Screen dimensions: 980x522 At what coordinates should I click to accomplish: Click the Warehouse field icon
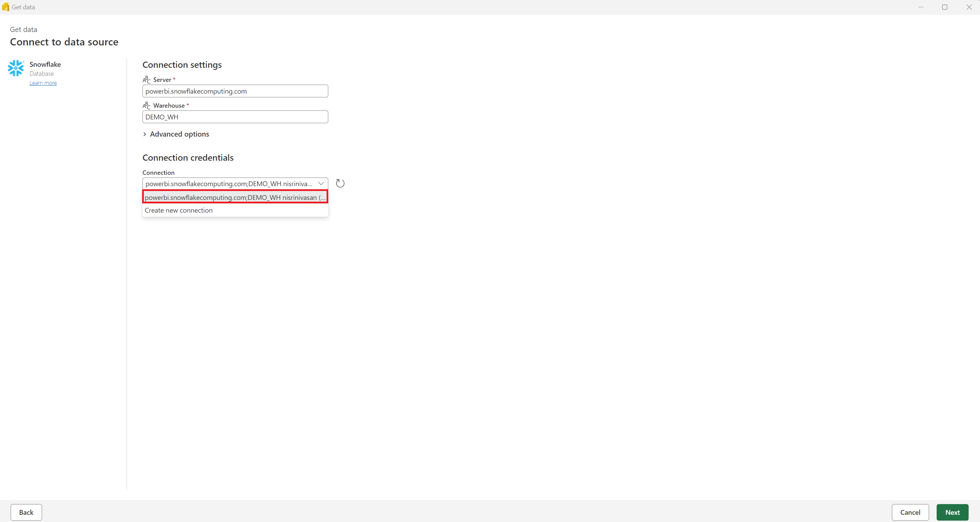point(146,106)
